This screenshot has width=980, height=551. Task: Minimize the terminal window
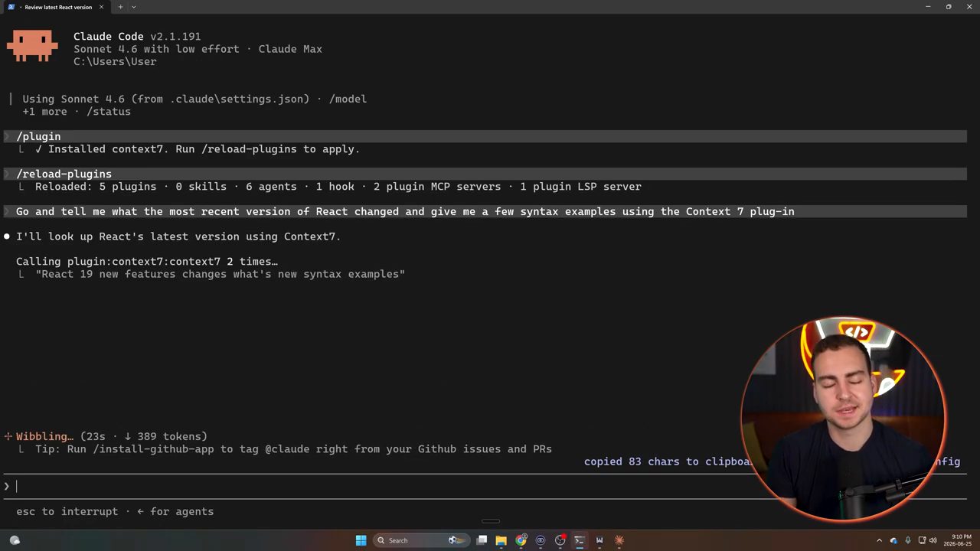928,7
